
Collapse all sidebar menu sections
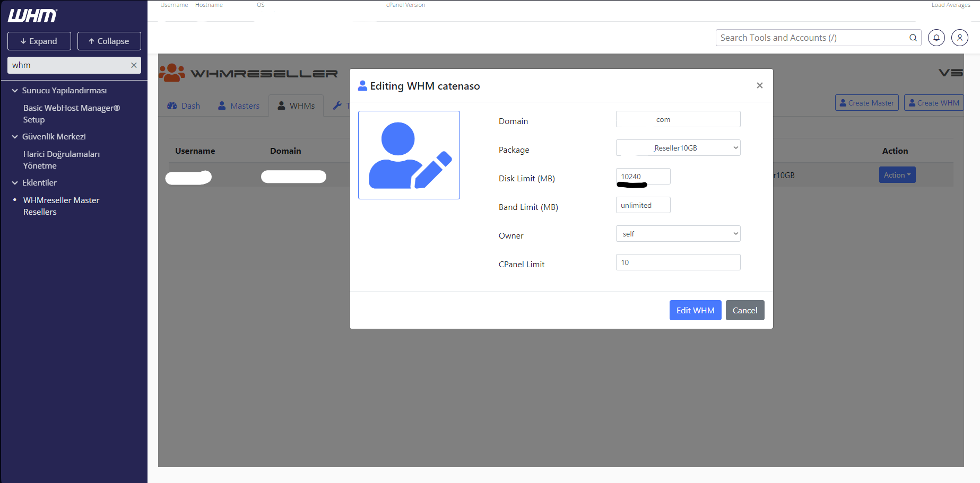[109, 41]
